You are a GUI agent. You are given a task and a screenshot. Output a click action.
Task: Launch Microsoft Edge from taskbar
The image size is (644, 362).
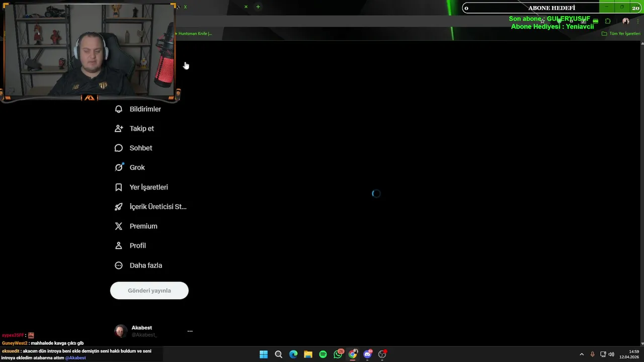[x=293, y=354]
